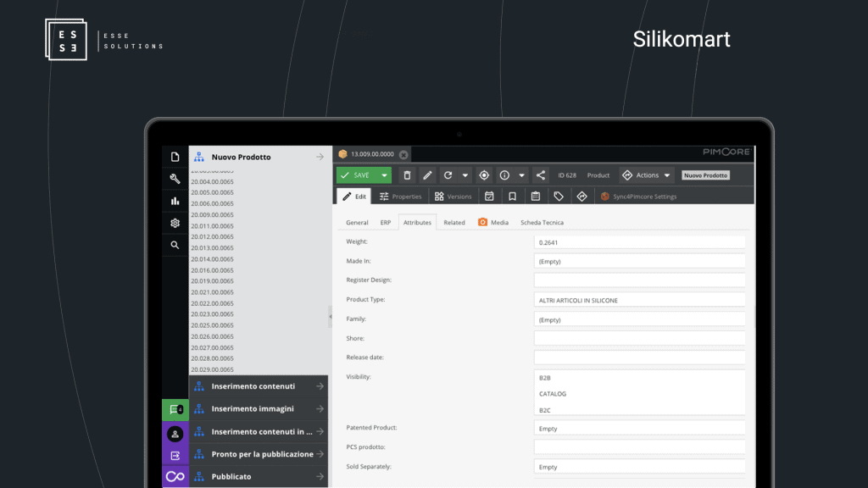Switch to the Versions tab
The width and height of the screenshot is (868, 488).
pos(453,197)
